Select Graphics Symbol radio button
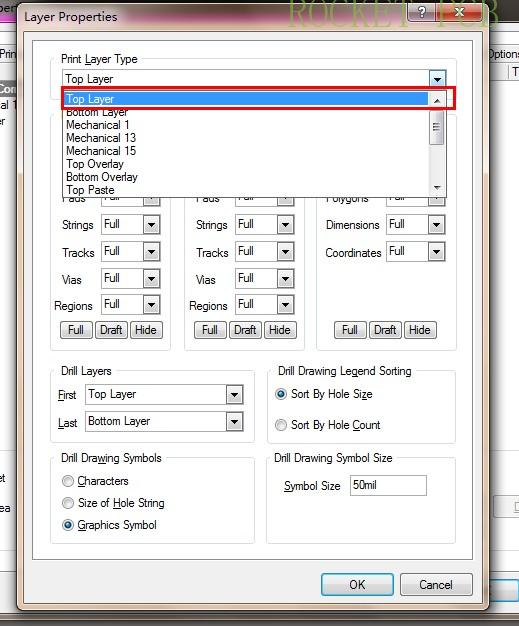The height and width of the screenshot is (626, 519). pos(68,525)
